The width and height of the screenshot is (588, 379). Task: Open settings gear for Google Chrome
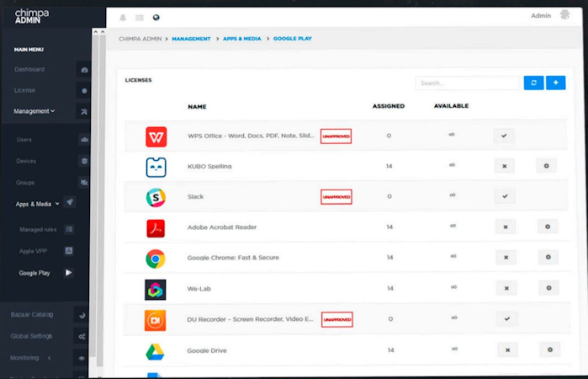[x=548, y=257]
